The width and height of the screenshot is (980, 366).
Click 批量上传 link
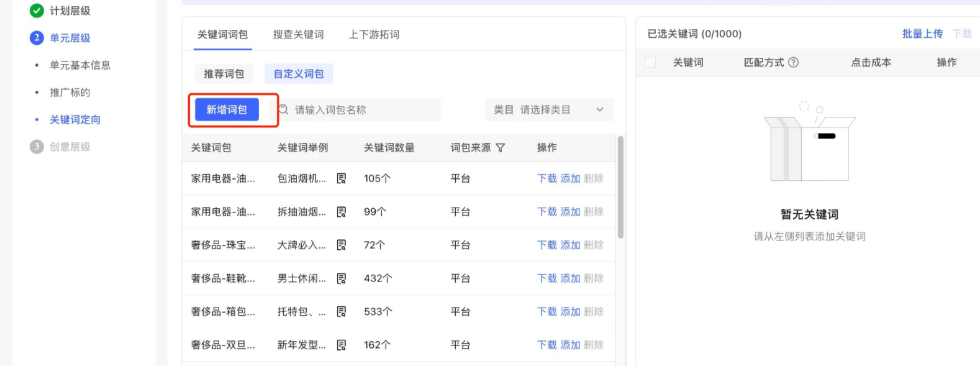click(x=922, y=34)
